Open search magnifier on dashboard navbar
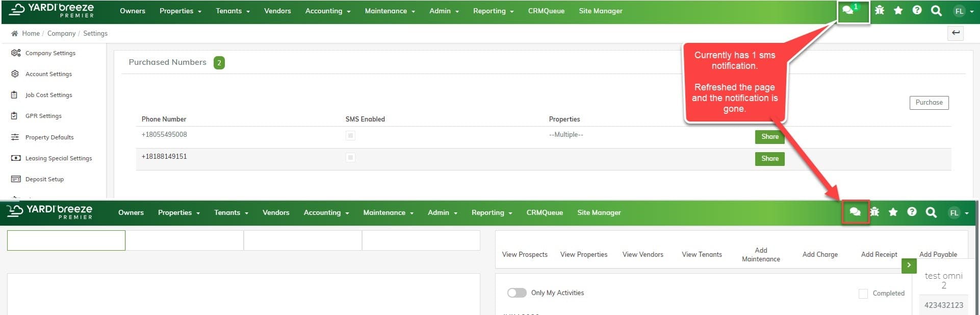 pyautogui.click(x=931, y=212)
